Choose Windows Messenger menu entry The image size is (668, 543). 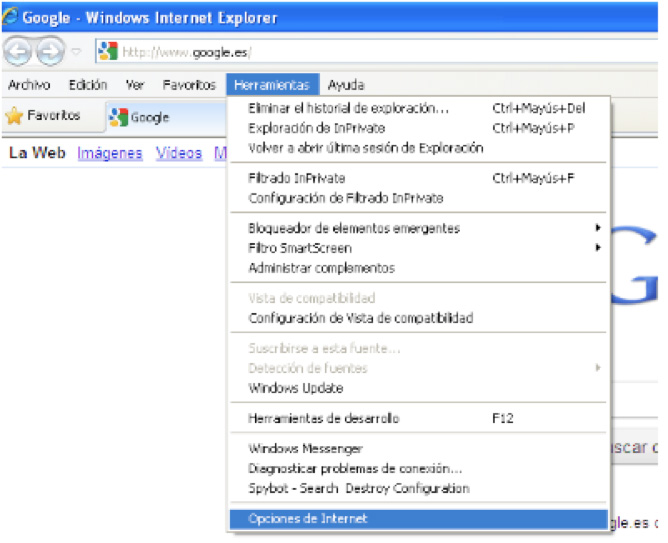tap(418, 448)
